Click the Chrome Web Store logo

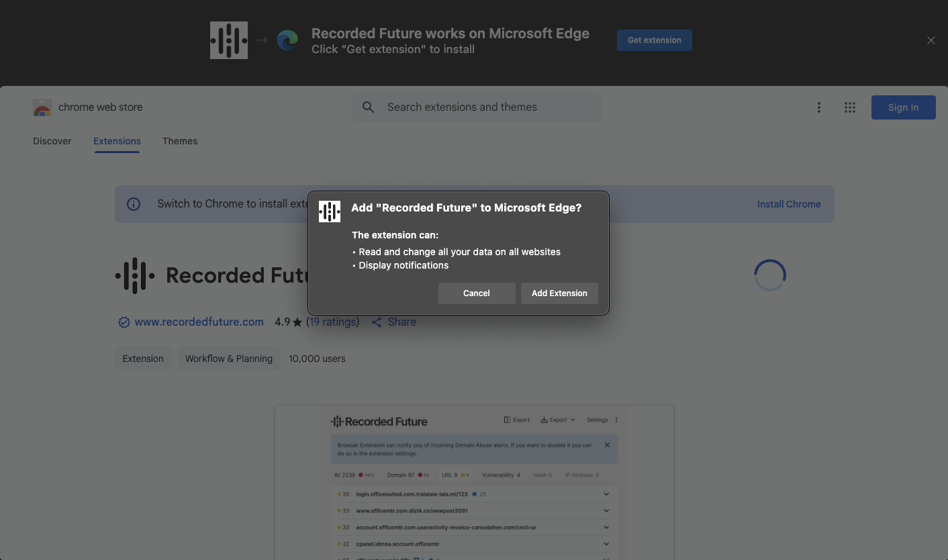tap(42, 107)
